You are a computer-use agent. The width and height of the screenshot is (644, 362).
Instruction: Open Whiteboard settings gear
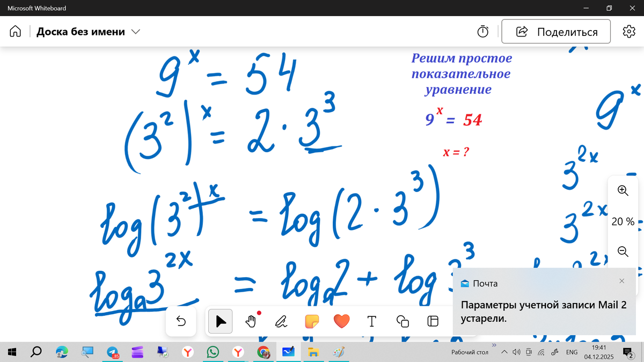pos(629,31)
